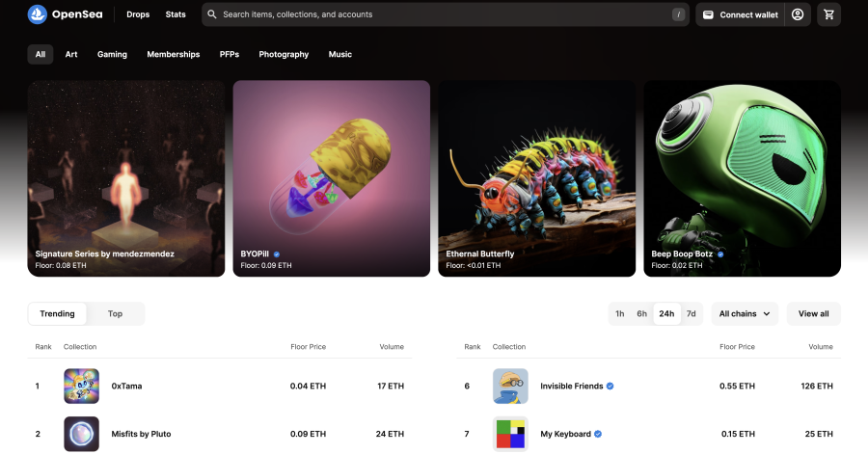Click the 0xTama floor price 0.04 ETH
The image size is (868, 454).
tap(309, 386)
